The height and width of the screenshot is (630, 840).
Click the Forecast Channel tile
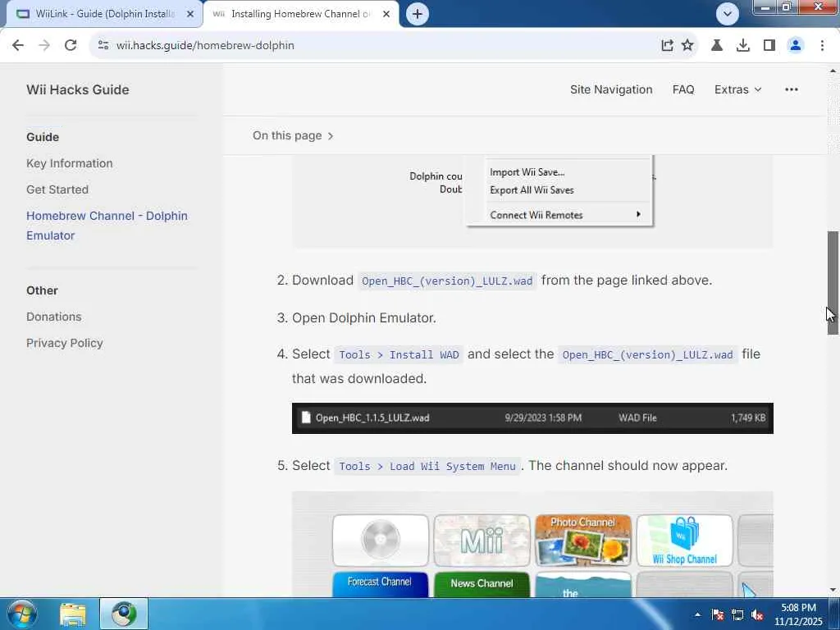(x=381, y=584)
